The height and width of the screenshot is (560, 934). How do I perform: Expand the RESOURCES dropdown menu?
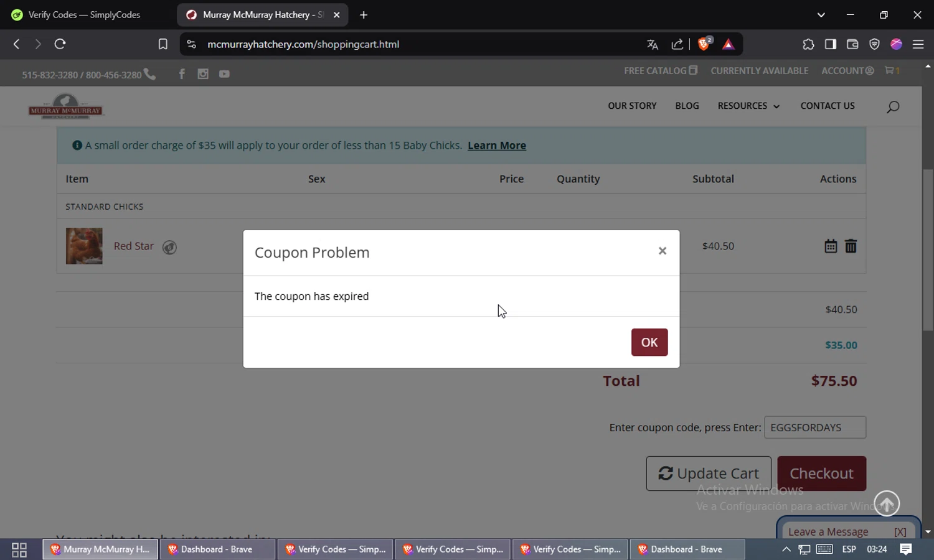(x=748, y=106)
